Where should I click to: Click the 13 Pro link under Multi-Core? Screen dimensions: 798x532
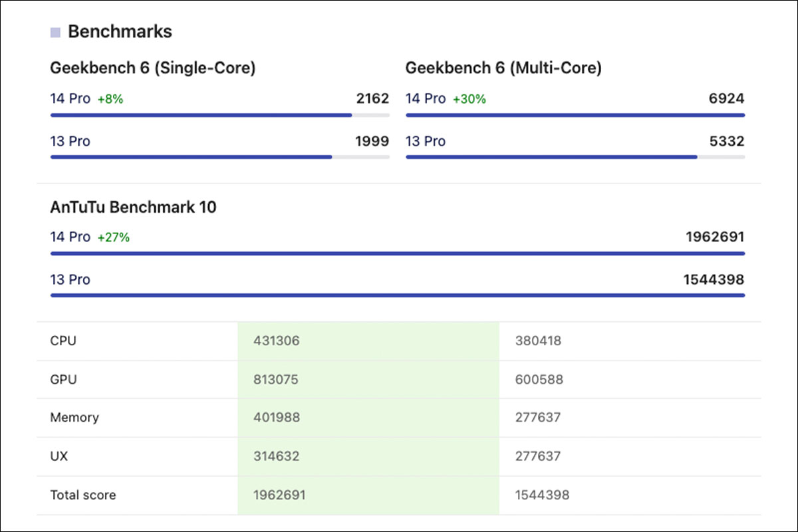[426, 141]
